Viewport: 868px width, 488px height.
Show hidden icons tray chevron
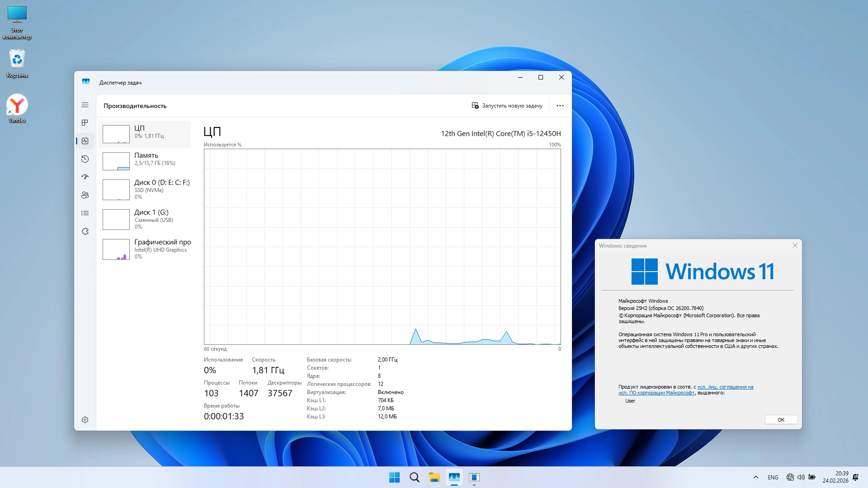pyautogui.click(x=755, y=477)
